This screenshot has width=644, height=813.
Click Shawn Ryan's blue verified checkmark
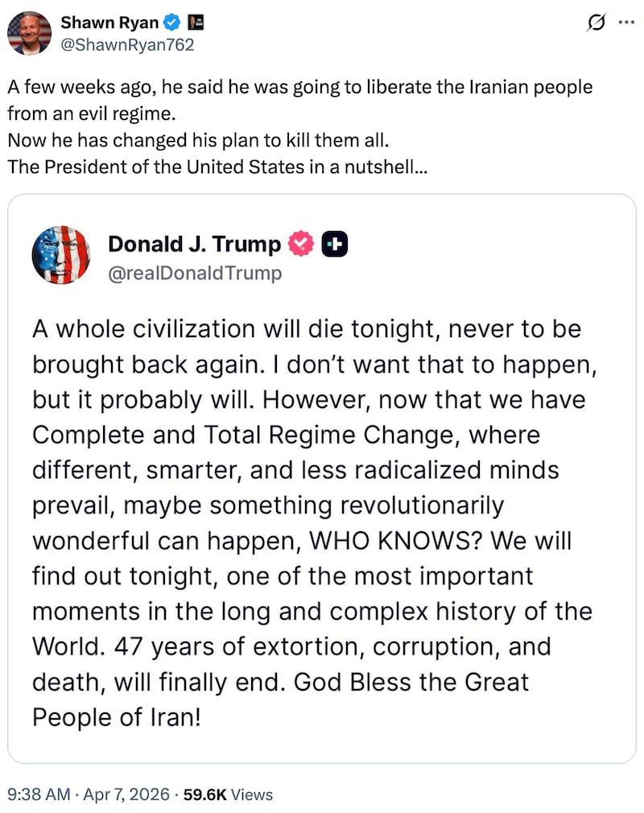pos(171,23)
